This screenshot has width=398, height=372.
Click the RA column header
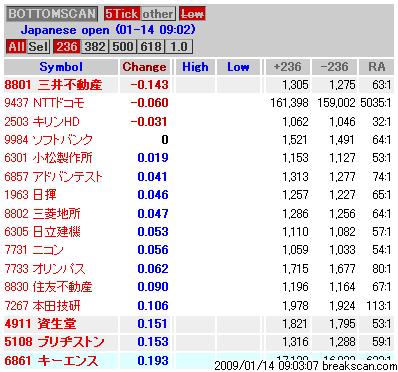click(377, 67)
